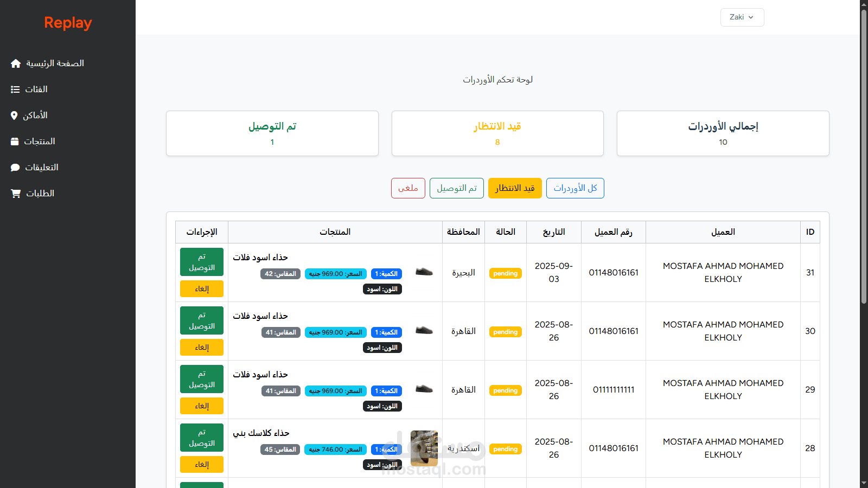
Task: Click pending badge in order 30 row
Action: (x=506, y=332)
